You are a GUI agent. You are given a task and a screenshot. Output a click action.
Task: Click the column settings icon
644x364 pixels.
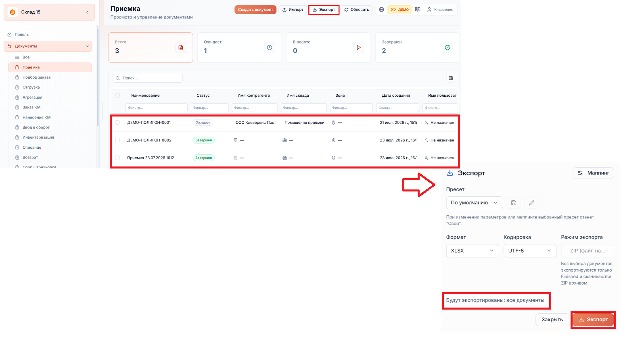(x=451, y=78)
